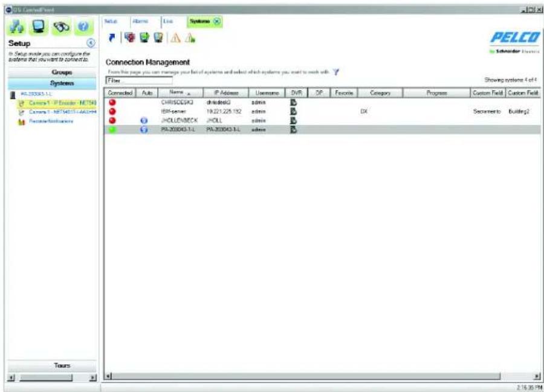
Task: Click the warning triangle with green badge
Action: (190, 37)
